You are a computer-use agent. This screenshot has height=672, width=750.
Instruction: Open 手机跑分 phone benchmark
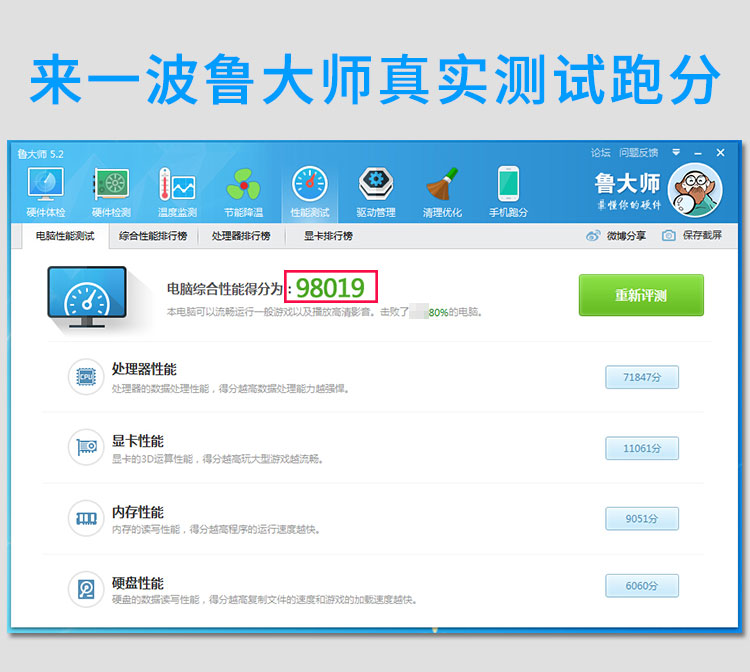[508, 192]
